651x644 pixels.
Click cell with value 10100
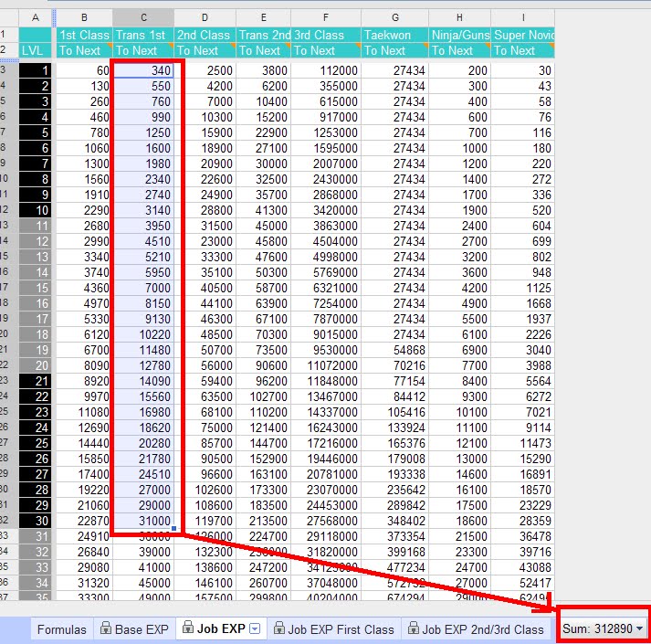(459, 412)
